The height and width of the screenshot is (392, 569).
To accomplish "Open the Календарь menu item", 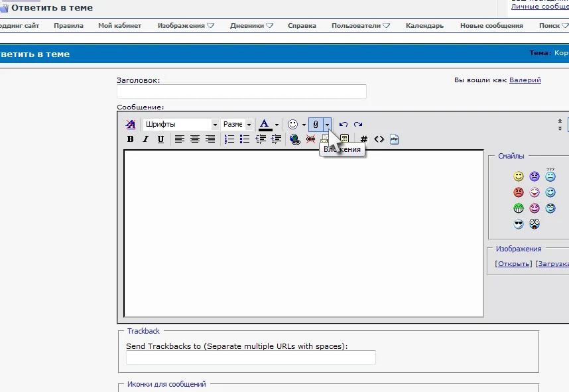I will point(424,26).
